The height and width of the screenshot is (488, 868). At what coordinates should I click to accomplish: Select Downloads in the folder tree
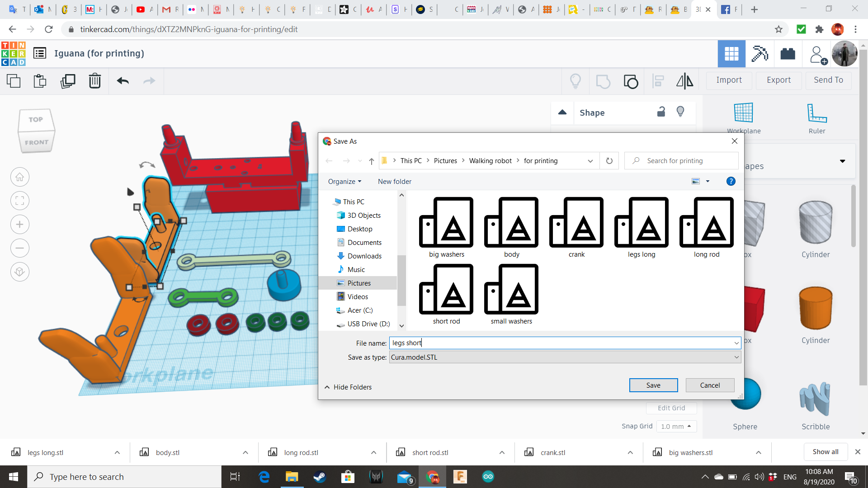[364, 256]
